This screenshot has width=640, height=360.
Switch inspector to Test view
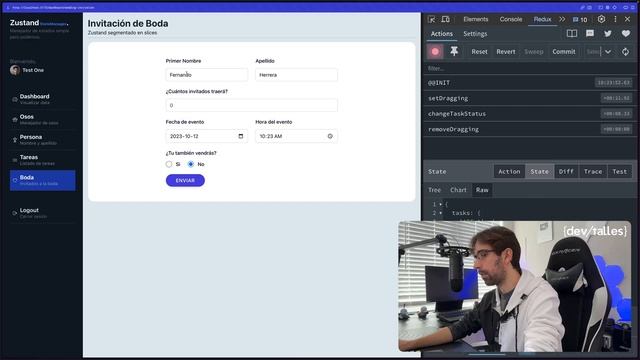pos(620,171)
